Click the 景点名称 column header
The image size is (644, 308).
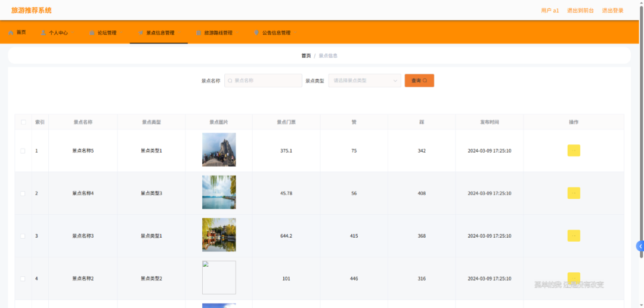tap(83, 122)
